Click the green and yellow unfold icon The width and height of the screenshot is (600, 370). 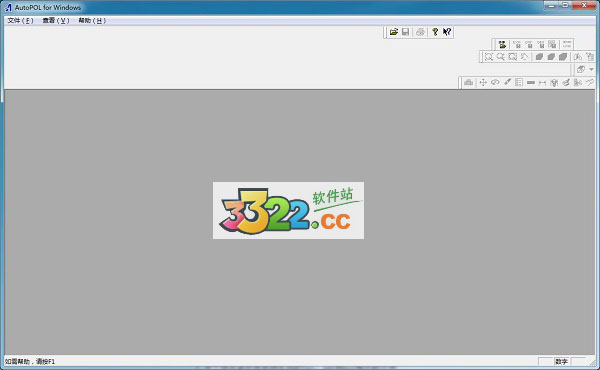click(x=502, y=45)
